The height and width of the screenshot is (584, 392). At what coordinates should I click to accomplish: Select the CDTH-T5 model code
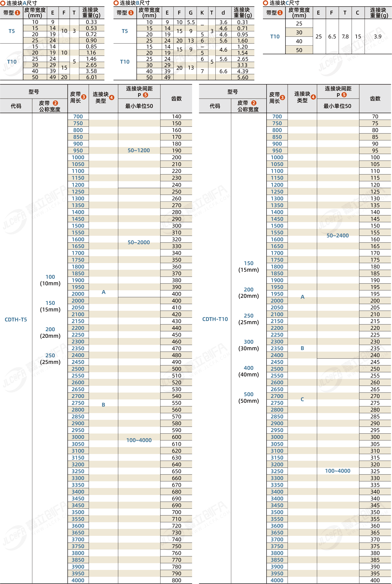(16, 319)
